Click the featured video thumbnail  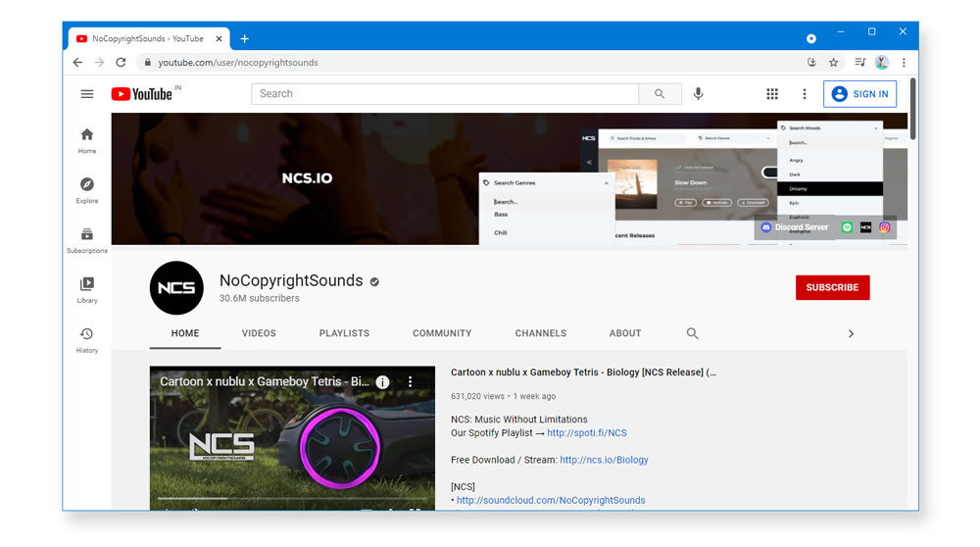(x=292, y=438)
